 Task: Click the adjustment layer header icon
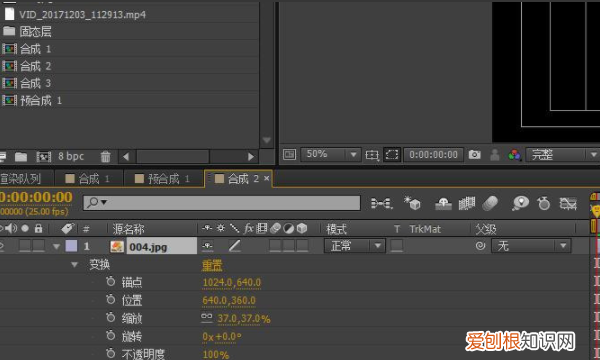coord(289,228)
